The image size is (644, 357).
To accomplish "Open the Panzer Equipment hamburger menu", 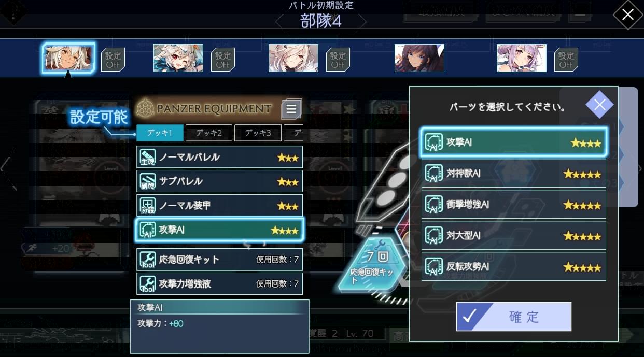I will point(291,109).
